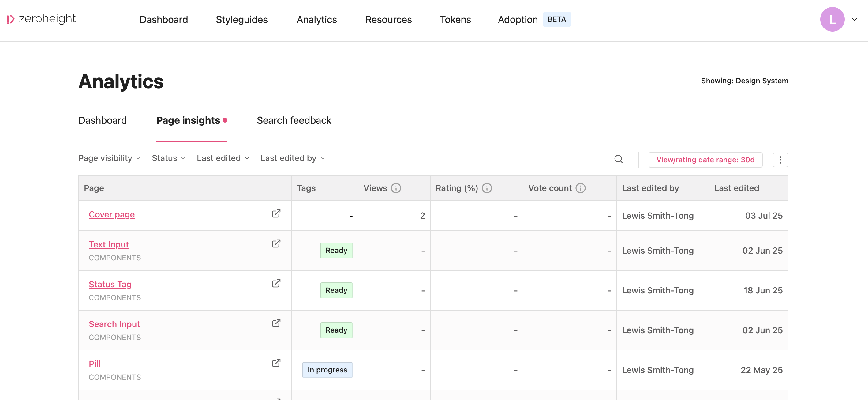Show info tooltip for Vote count column
The height and width of the screenshot is (400, 868).
click(581, 188)
